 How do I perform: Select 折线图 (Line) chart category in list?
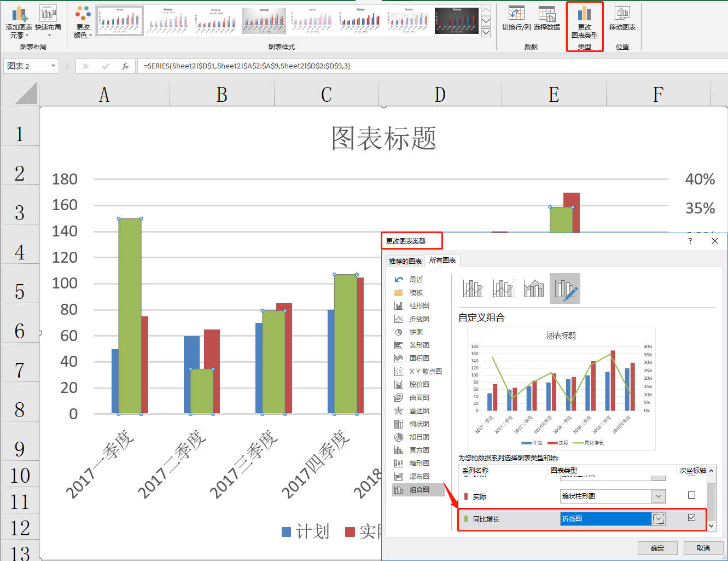tap(418, 319)
